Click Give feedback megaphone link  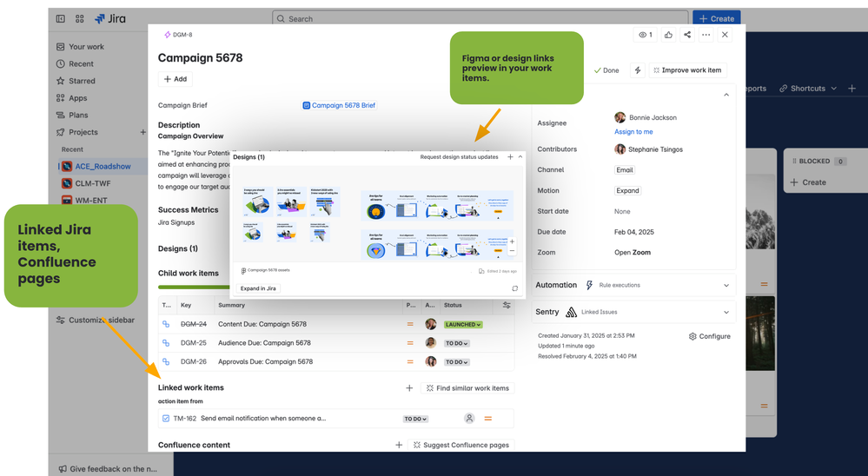pyautogui.click(x=108, y=469)
